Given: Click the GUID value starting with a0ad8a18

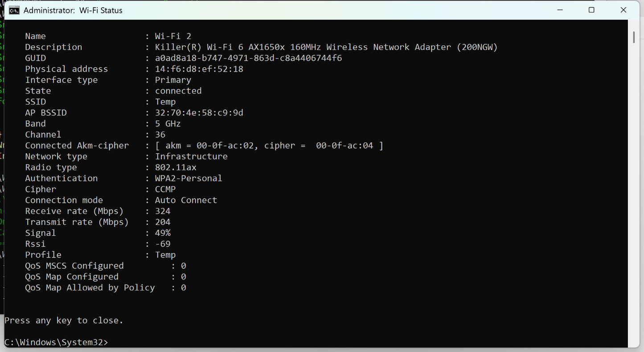Looking at the screenshot, I should click(248, 58).
